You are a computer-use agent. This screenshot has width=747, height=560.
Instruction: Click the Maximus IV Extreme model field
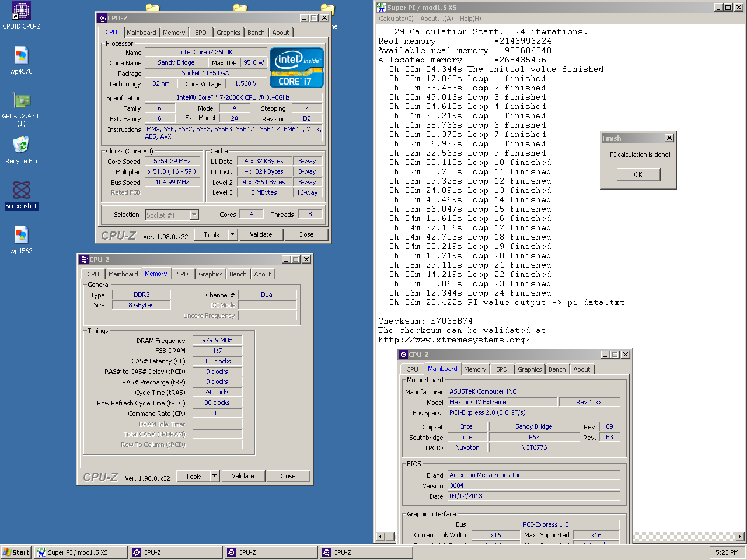click(x=502, y=402)
